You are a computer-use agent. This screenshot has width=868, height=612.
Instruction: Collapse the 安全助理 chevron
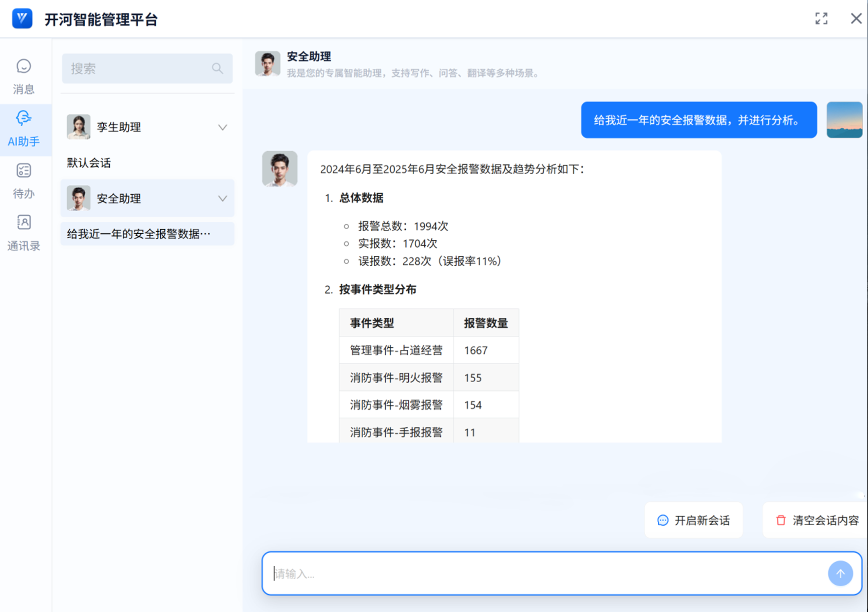pyautogui.click(x=222, y=198)
